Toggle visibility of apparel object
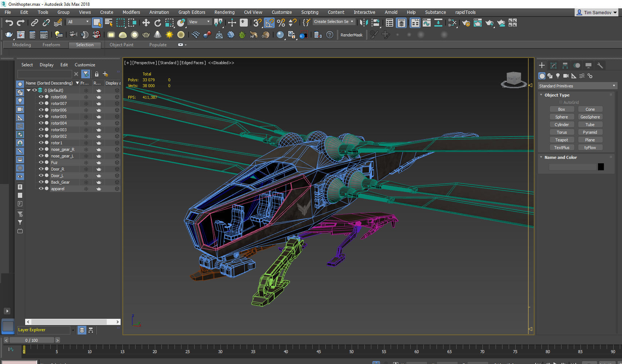 click(41, 189)
